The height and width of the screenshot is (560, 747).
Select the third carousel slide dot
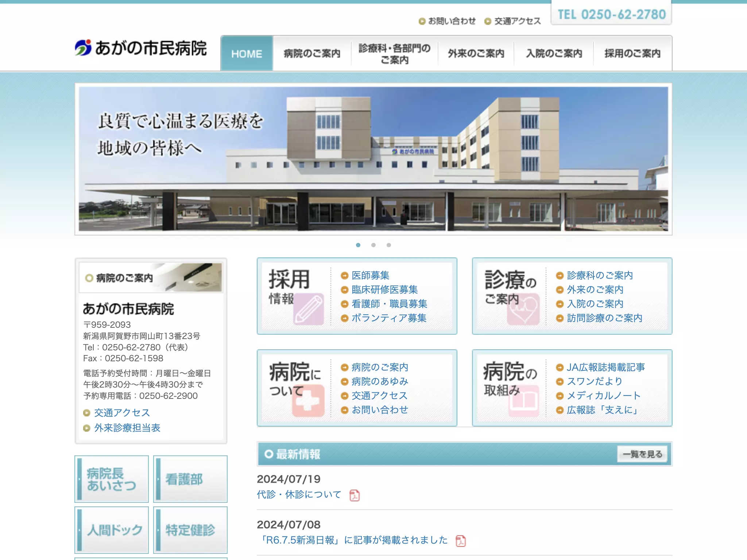pos(389,245)
